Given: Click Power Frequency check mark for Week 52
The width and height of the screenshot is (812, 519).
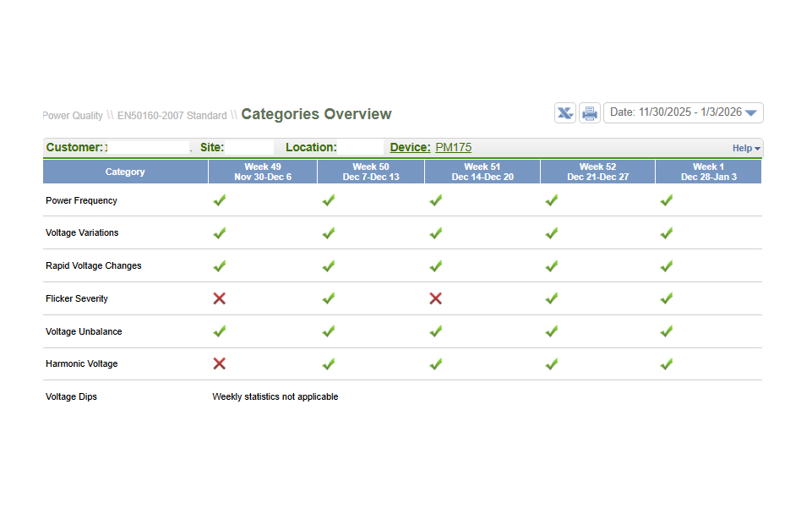Looking at the screenshot, I should click(x=552, y=200).
